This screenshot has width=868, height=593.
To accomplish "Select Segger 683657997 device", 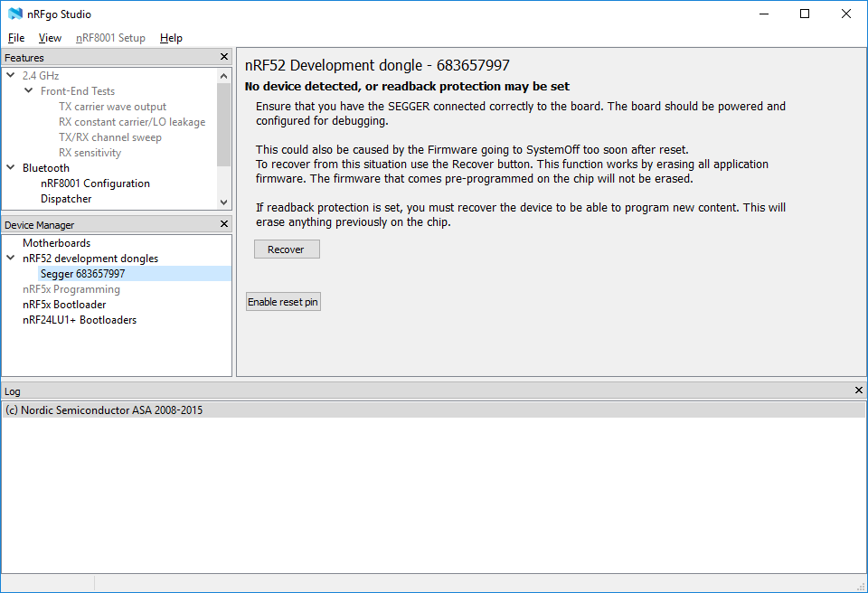I will [82, 274].
